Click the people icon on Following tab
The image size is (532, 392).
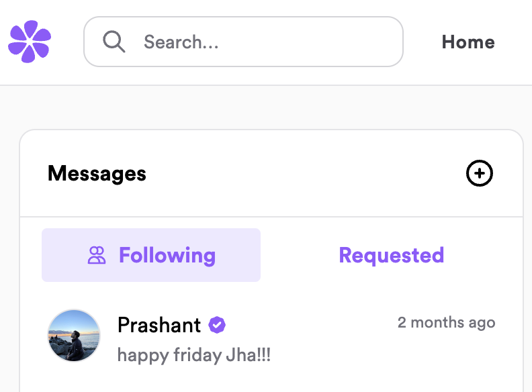click(x=97, y=255)
